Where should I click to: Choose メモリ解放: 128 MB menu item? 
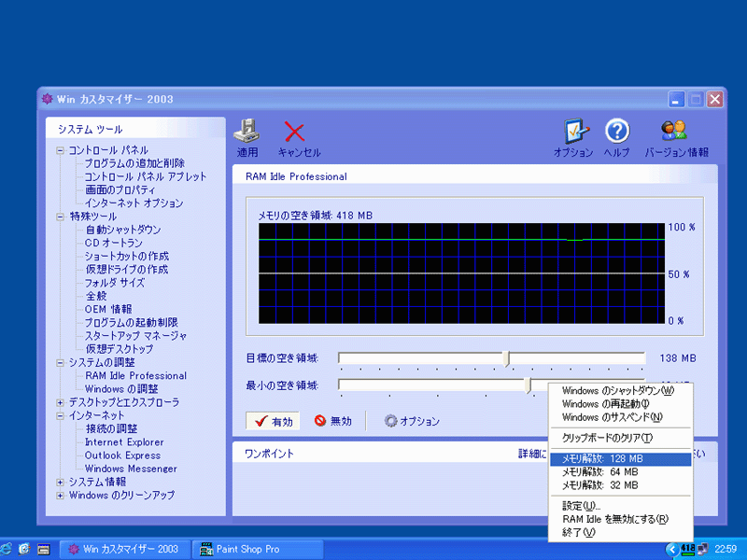point(620,459)
